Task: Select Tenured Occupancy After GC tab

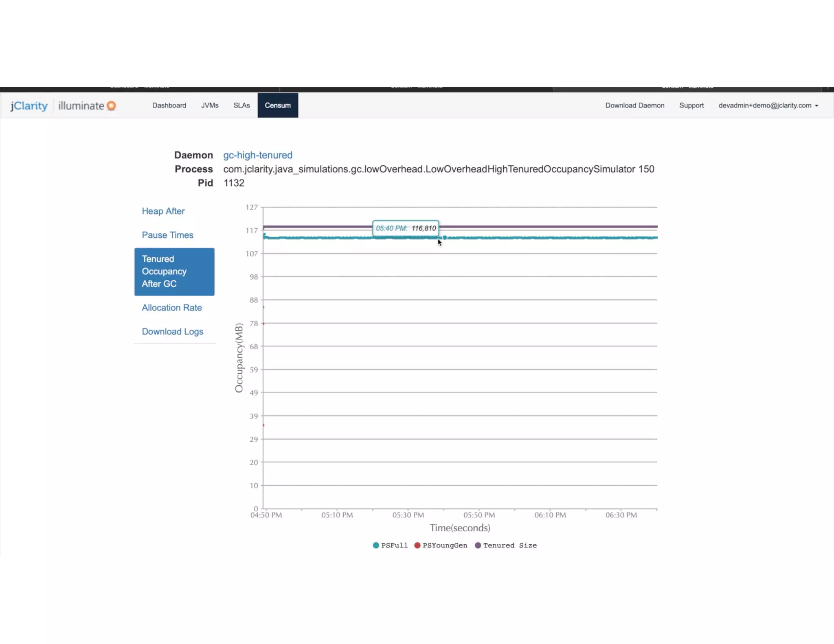Action: tap(174, 272)
